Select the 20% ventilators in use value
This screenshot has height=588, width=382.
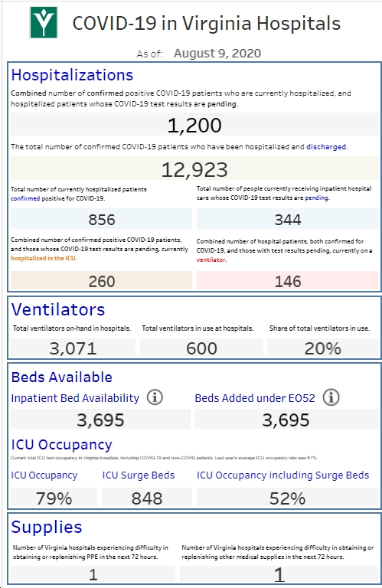pyautogui.click(x=323, y=348)
